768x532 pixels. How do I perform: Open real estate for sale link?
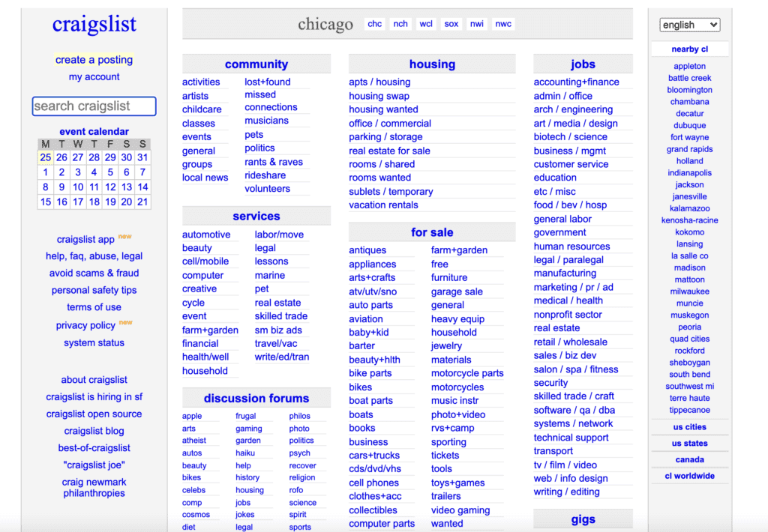pyautogui.click(x=389, y=151)
